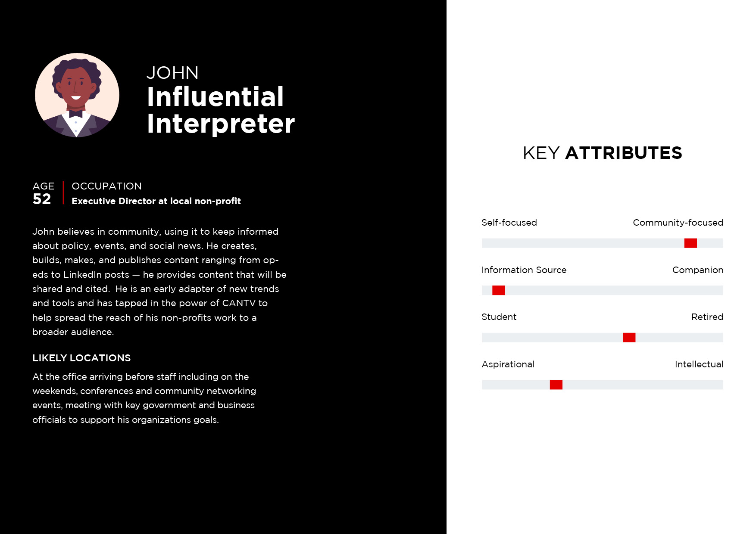Click the Companion label

pyautogui.click(x=698, y=270)
